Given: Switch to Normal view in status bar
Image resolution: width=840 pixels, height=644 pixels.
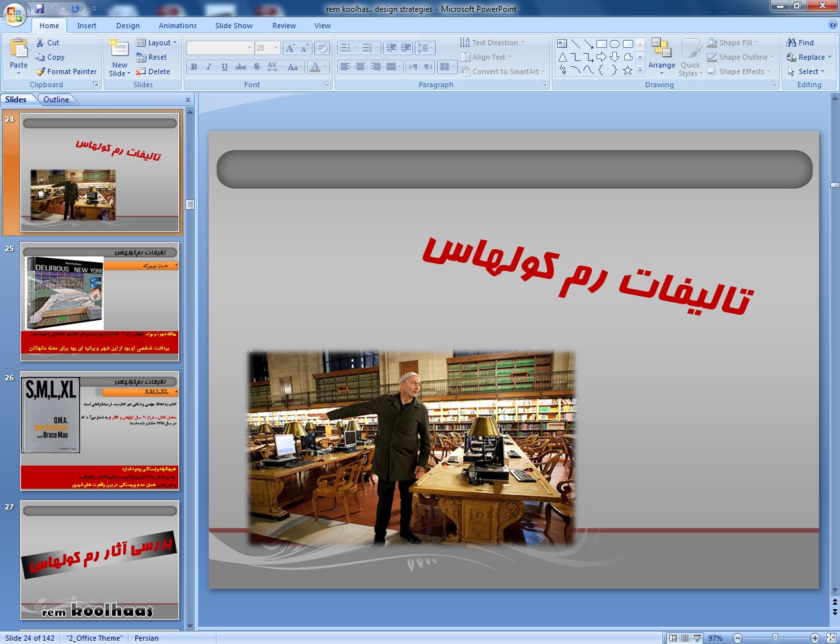Looking at the screenshot, I should click(x=673, y=637).
